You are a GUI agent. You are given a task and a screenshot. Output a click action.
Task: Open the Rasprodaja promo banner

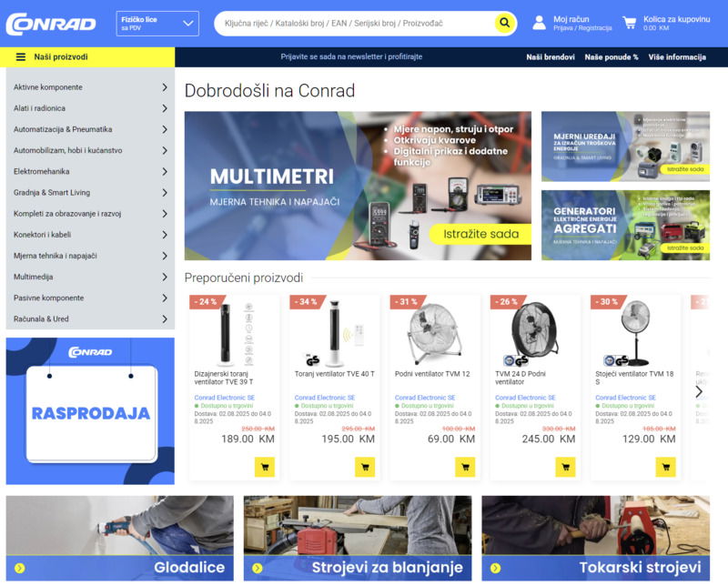point(90,411)
